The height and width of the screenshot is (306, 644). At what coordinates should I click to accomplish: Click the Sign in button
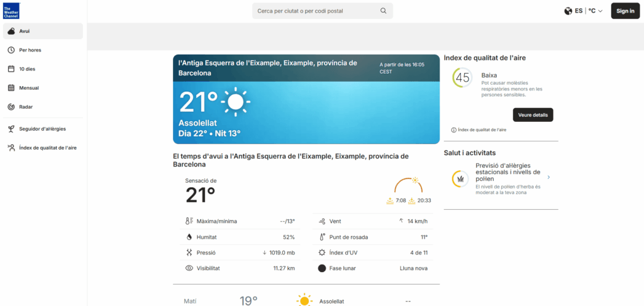[x=625, y=11]
